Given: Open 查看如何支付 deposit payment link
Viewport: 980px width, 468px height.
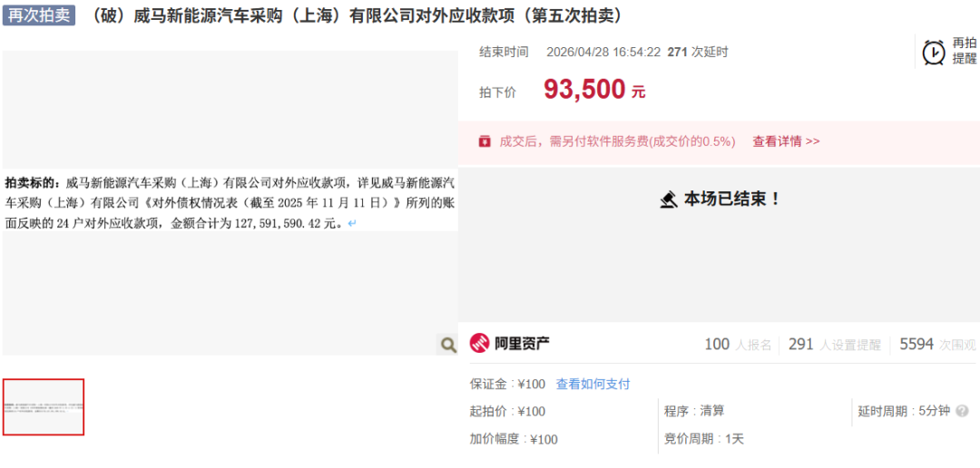Looking at the screenshot, I should tap(593, 384).
